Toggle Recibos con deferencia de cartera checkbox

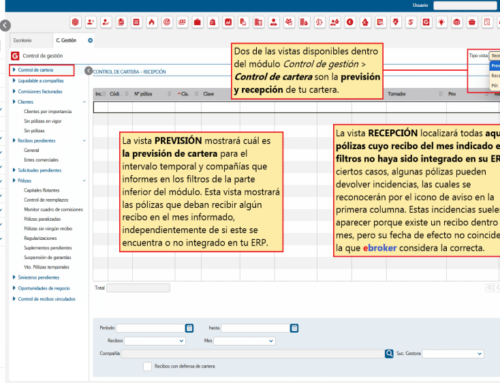pos(147,366)
